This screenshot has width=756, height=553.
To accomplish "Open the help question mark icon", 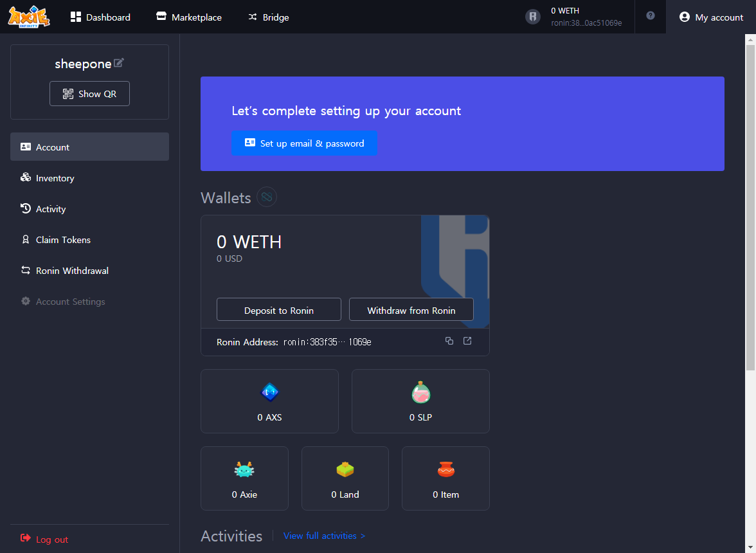I will coord(651,16).
